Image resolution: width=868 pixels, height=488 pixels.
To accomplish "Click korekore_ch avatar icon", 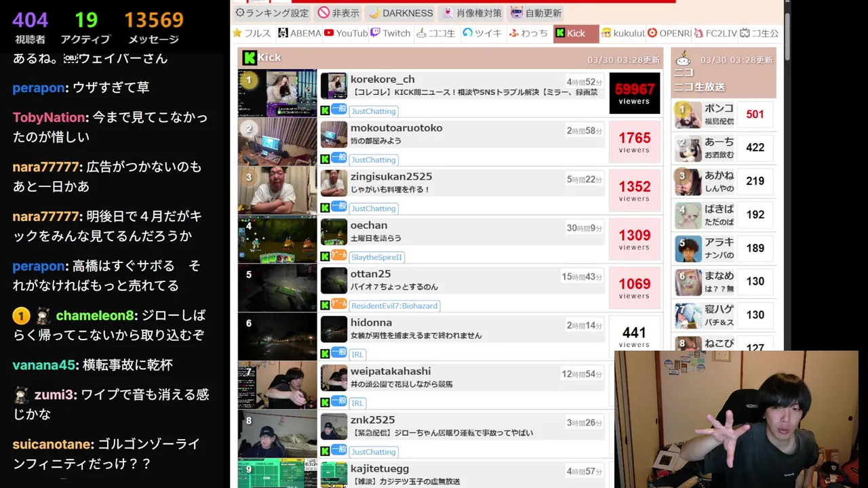I will (334, 86).
